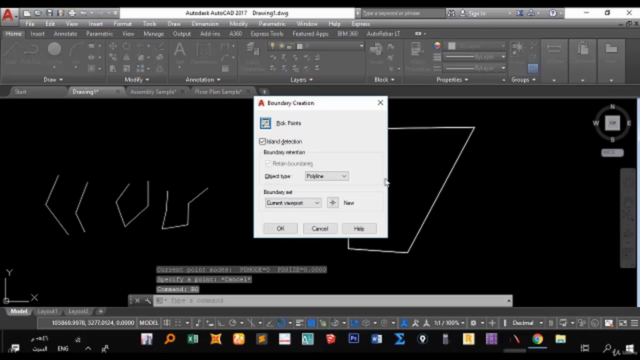Switch to the Insert ribbon tab

pyautogui.click(x=38, y=34)
